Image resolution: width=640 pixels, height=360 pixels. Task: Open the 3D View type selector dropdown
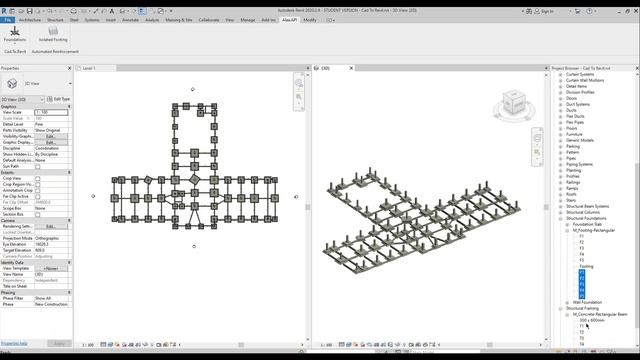coord(70,83)
